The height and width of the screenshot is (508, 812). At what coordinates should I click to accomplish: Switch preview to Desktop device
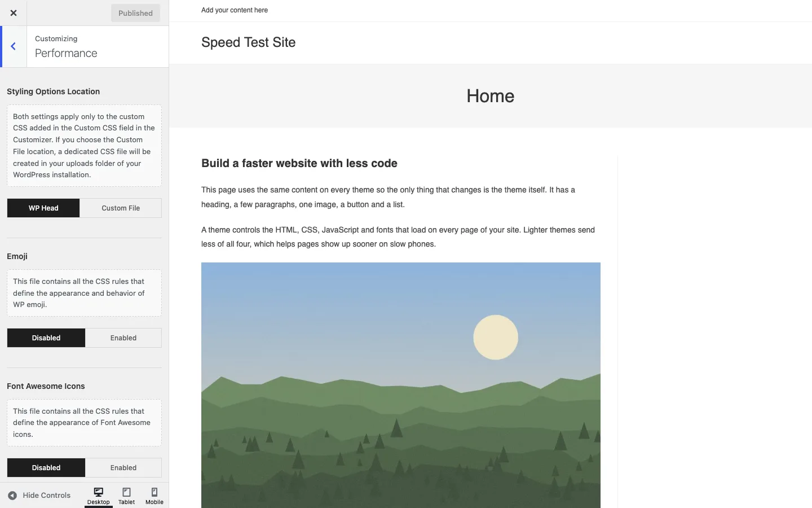(x=99, y=496)
